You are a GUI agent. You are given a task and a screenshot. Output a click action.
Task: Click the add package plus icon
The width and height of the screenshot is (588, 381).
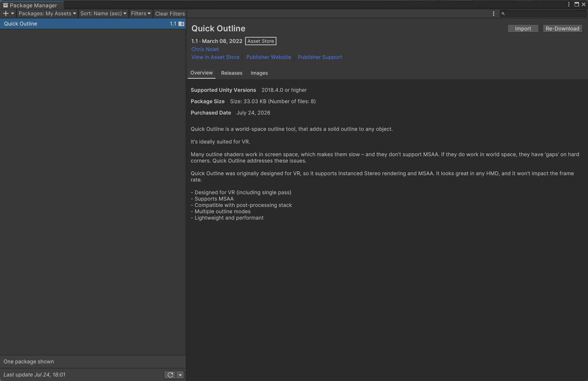tap(6, 13)
